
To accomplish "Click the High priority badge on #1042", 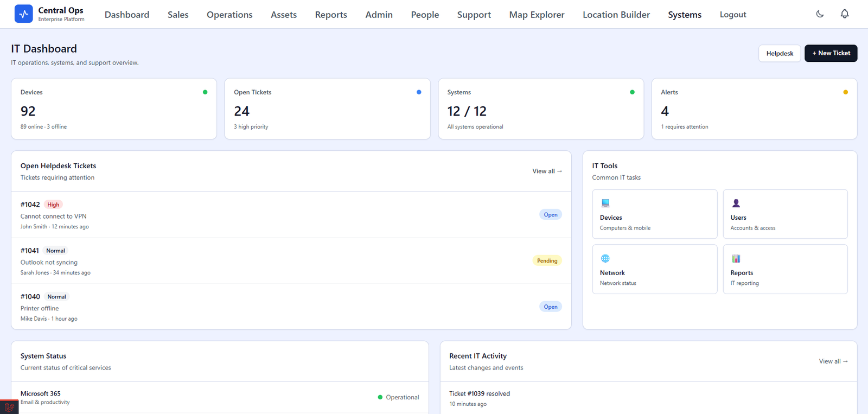I will click(53, 205).
